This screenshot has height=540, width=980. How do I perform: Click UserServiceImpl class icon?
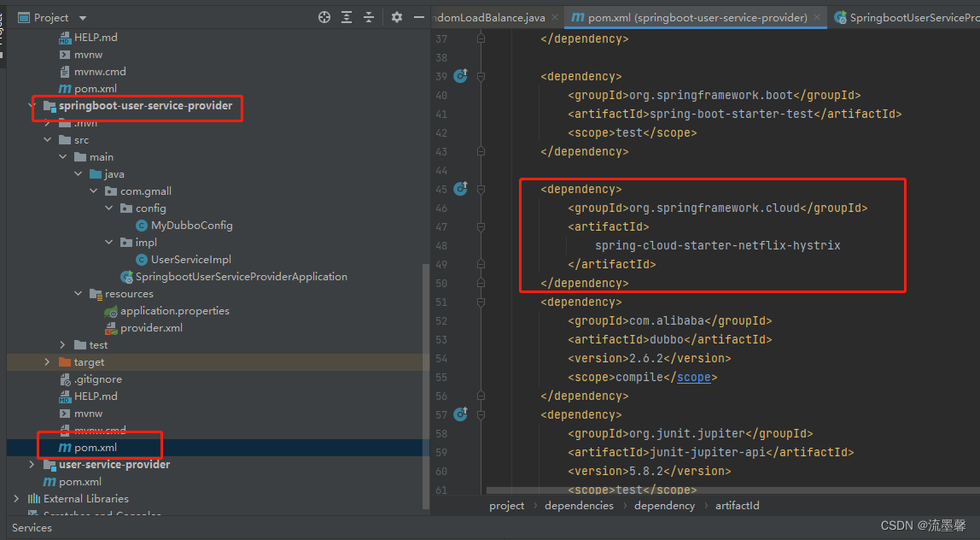coord(142,259)
